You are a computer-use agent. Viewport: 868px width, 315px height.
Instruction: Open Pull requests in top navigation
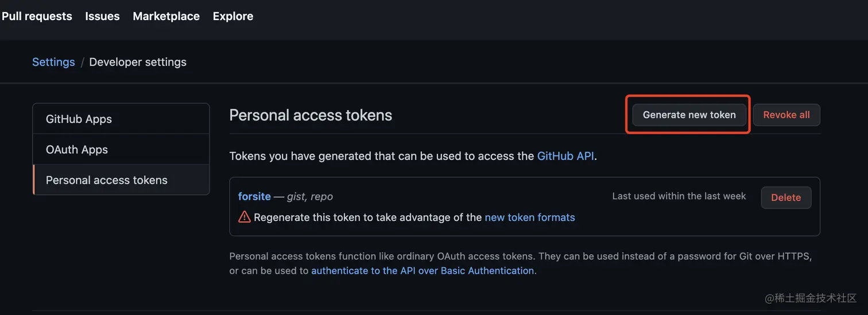pyautogui.click(x=37, y=16)
